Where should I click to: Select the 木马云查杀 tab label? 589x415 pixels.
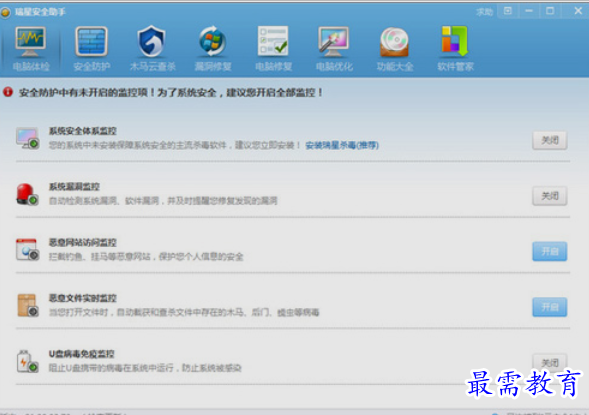coord(153,67)
